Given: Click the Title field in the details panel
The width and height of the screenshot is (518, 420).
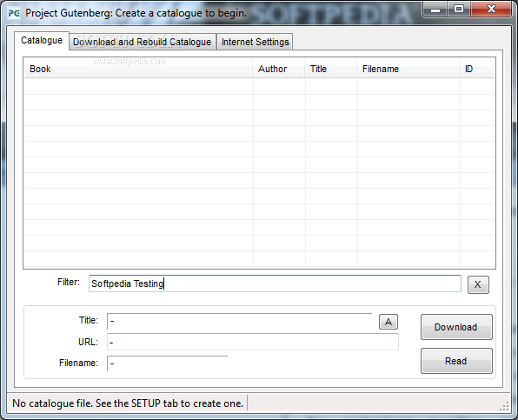Looking at the screenshot, I should (x=240, y=321).
